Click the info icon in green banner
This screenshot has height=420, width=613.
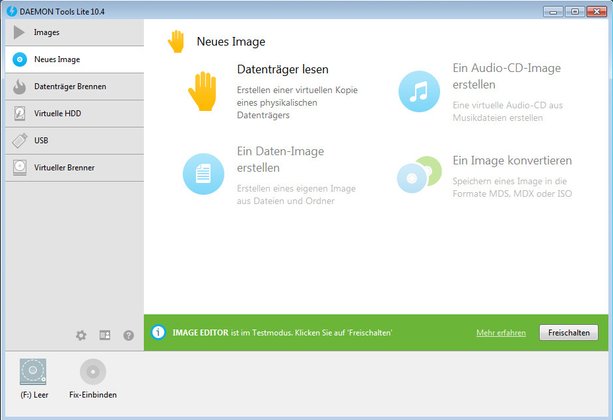coord(158,332)
